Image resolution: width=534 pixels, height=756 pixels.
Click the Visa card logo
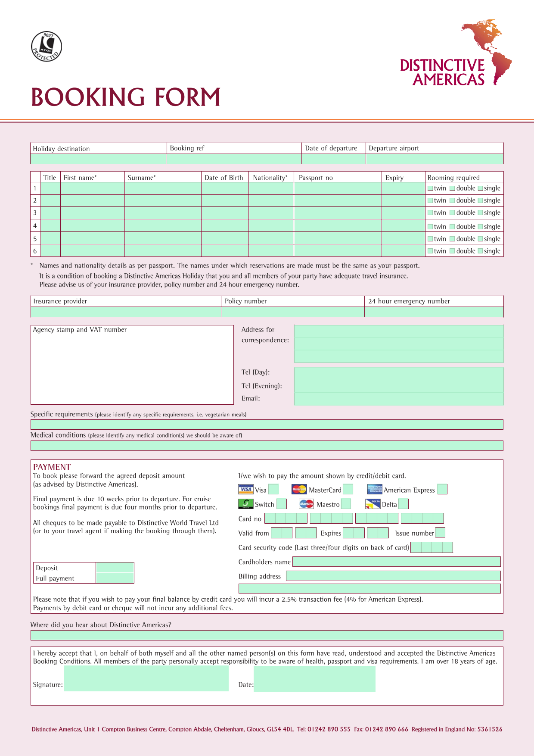tap(245, 489)
